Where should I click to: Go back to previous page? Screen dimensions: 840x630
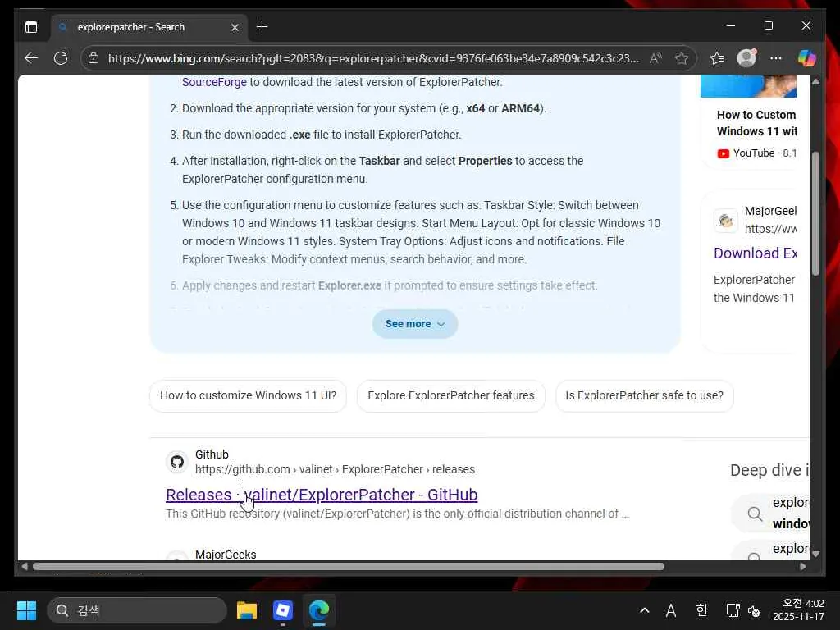click(x=31, y=58)
